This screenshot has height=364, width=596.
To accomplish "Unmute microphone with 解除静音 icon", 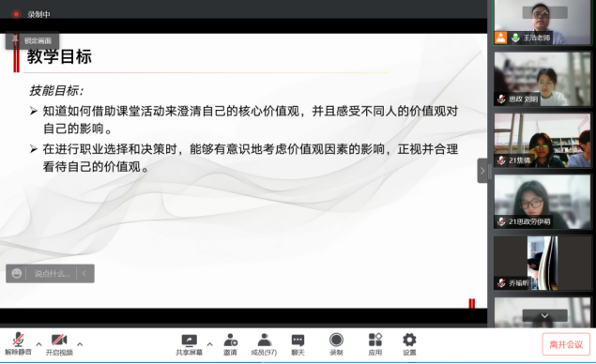I will [18, 344].
